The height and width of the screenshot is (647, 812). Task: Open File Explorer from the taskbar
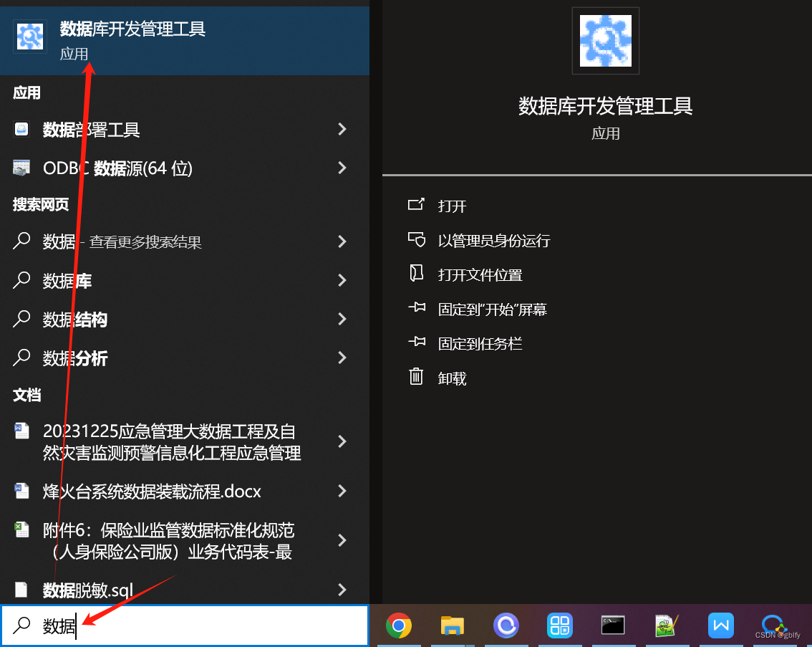tap(453, 625)
